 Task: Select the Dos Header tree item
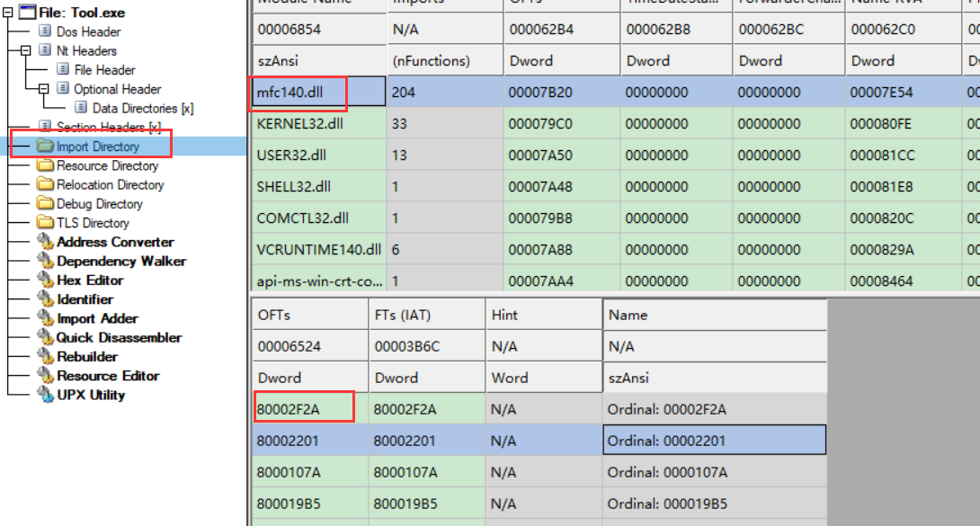pyautogui.click(x=88, y=32)
